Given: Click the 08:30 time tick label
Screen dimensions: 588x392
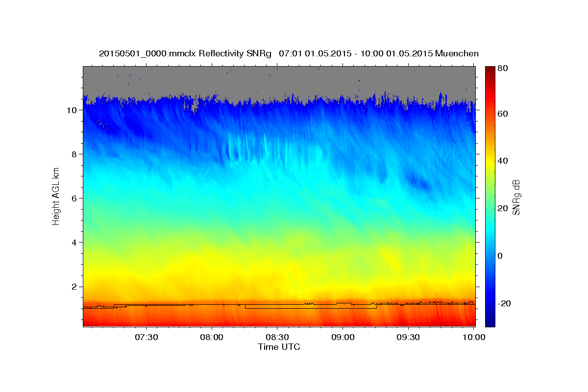Looking at the screenshot, I should click(277, 337).
